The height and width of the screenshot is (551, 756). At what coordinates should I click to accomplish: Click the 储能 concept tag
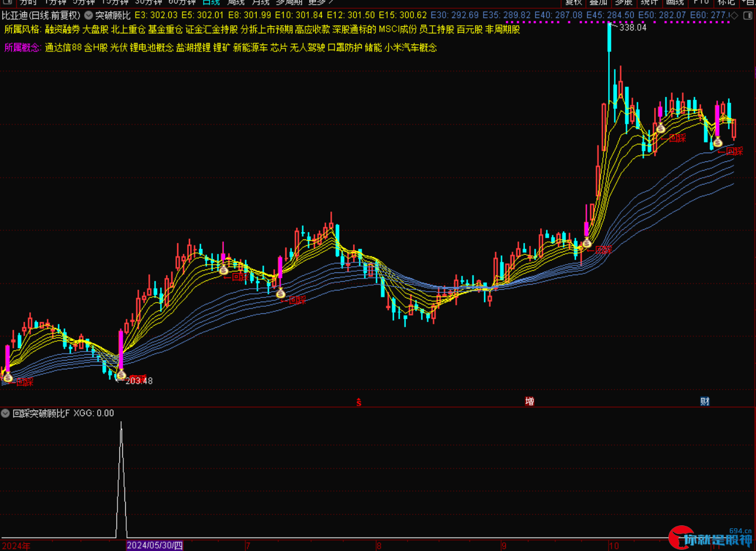tap(373, 48)
